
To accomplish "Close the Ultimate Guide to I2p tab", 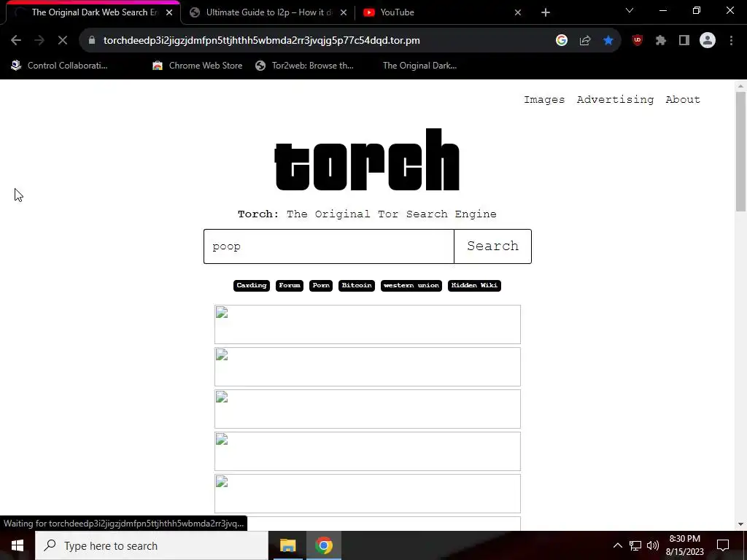I will 344,12.
